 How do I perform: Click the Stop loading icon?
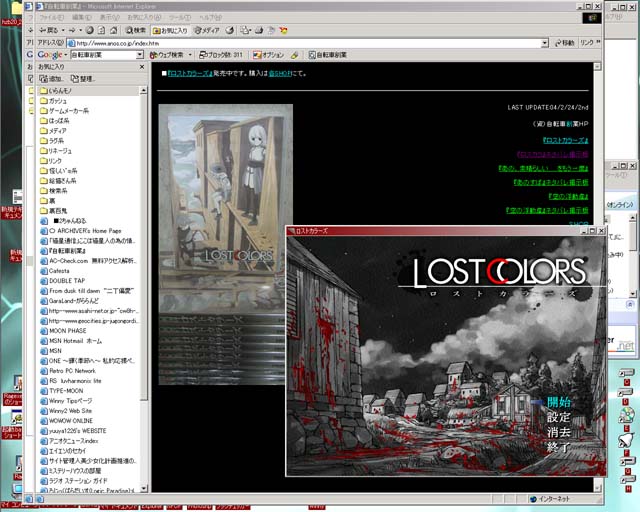click(x=90, y=30)
